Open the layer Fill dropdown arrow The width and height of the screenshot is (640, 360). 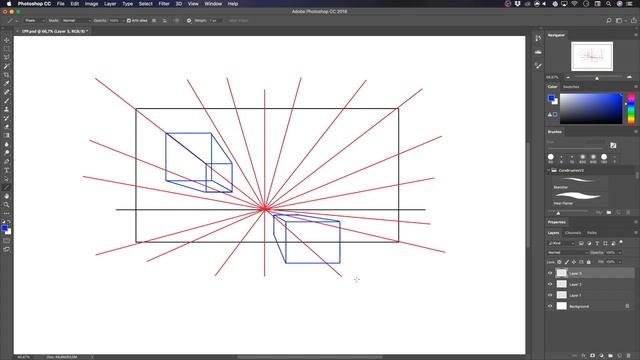click(620, 262)
